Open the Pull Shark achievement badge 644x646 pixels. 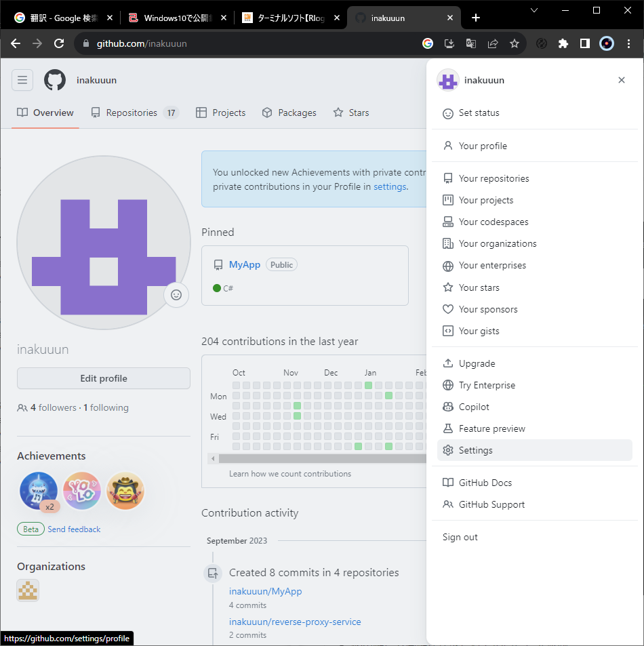(39, 489)
